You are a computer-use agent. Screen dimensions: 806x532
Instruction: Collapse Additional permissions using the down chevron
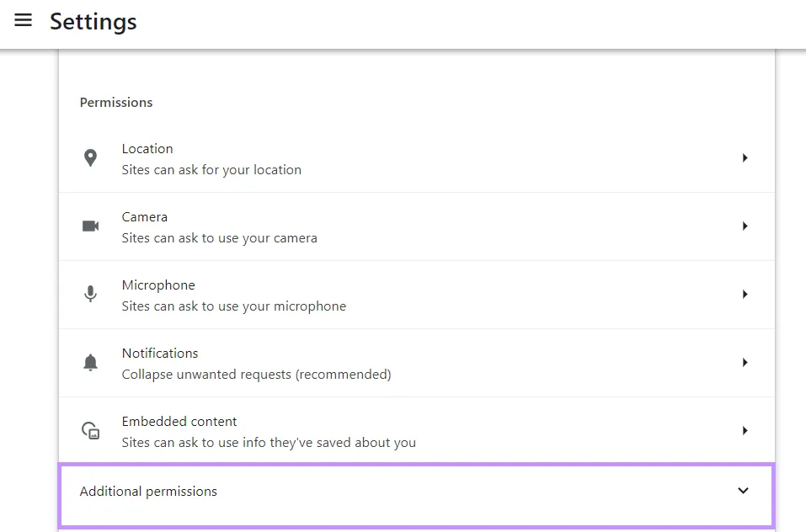pyautogui.click(x=743, y=491)
